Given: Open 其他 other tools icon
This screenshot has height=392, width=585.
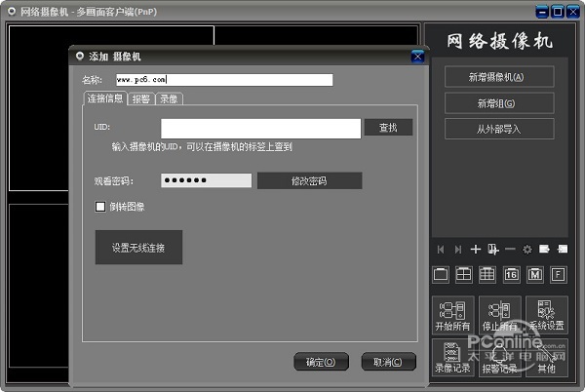Looking at the screenshot, I should coord(547,358).
